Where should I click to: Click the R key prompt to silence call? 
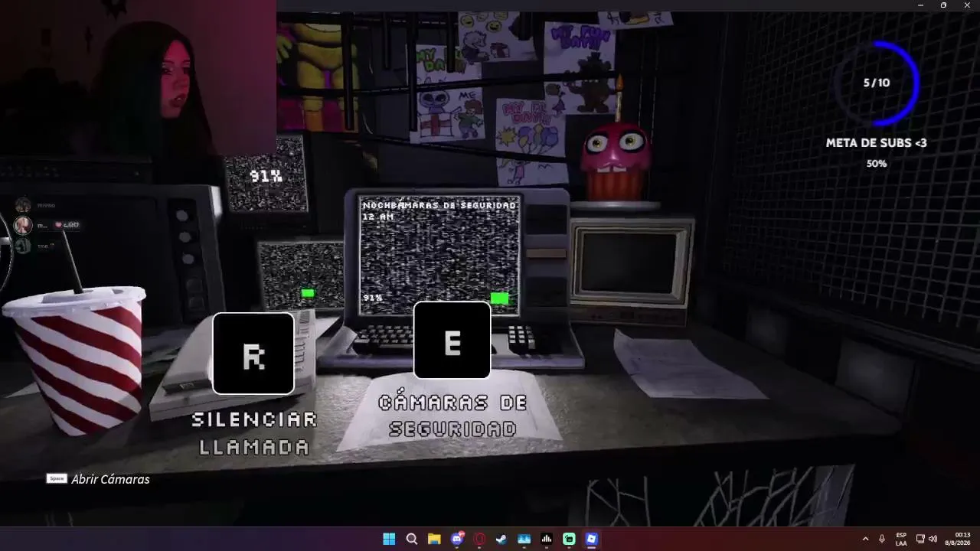[253, 354]
